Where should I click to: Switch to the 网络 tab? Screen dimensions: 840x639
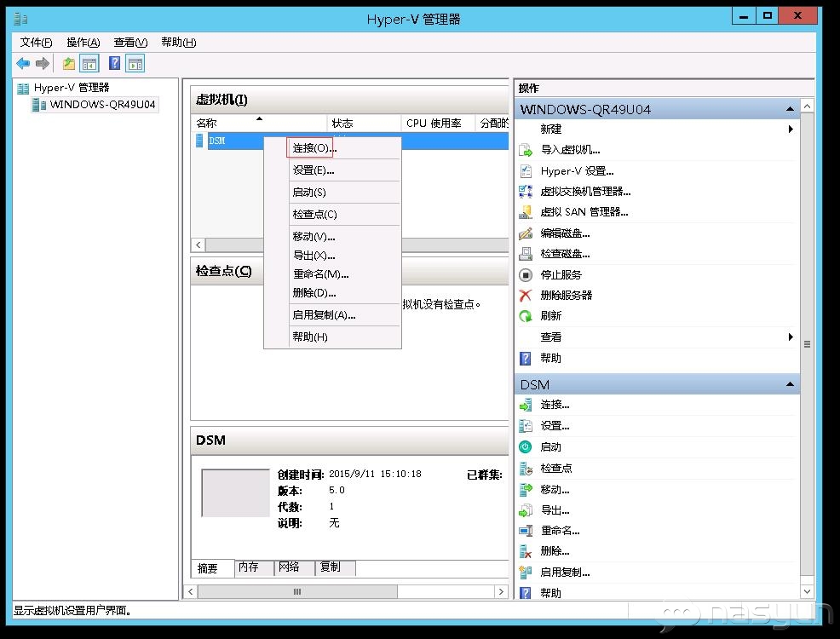coord(294,567)
